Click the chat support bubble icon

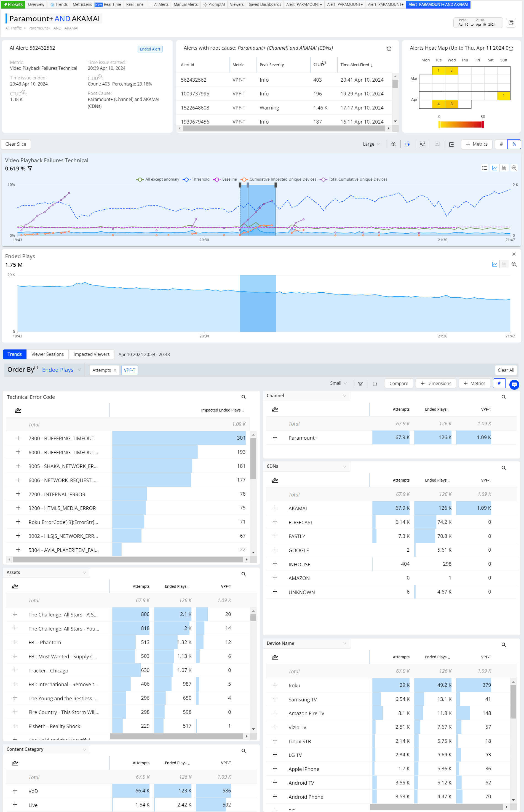click(514, 384)
